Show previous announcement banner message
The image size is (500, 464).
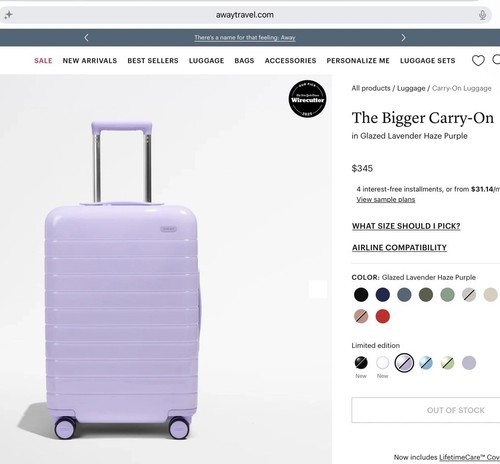point(86,38)
